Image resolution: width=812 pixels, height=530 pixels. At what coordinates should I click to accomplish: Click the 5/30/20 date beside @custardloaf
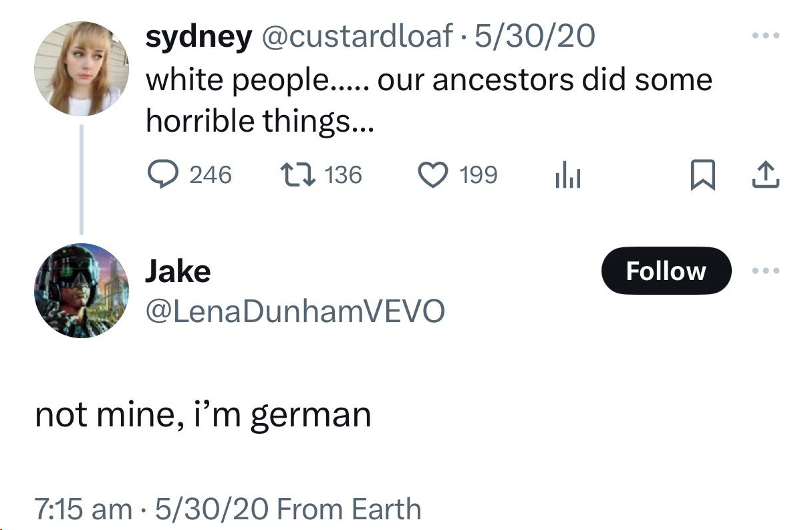pos(533,37)
